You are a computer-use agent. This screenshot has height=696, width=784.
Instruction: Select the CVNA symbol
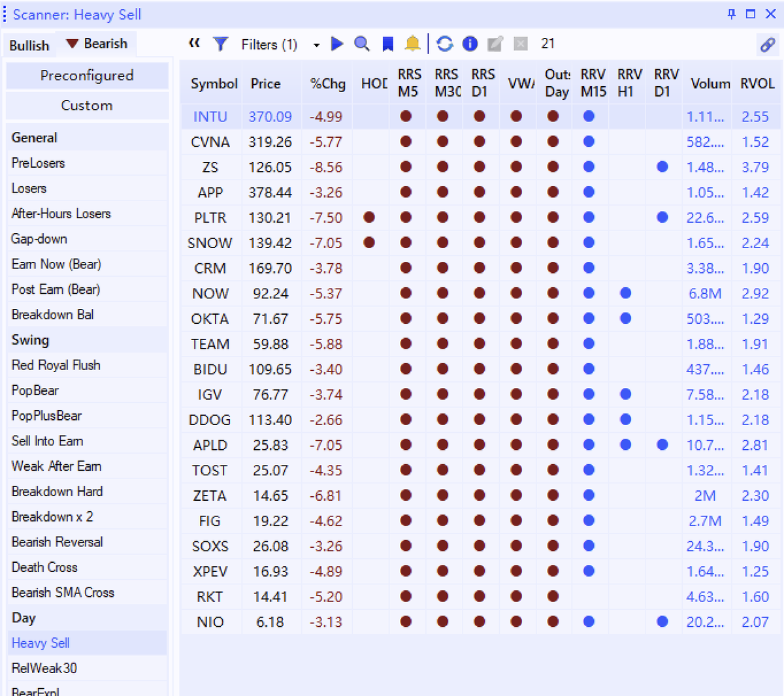[210, 142]
